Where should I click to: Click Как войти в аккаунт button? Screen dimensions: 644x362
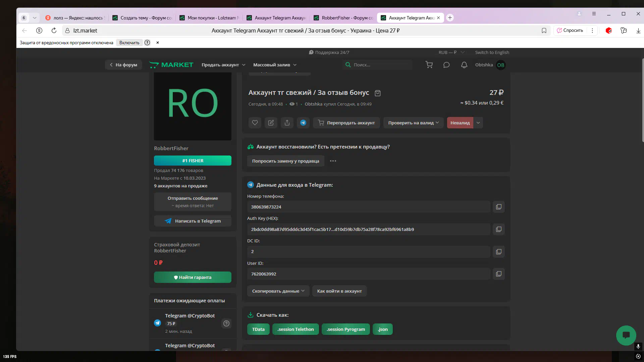[x=339, y=291]
